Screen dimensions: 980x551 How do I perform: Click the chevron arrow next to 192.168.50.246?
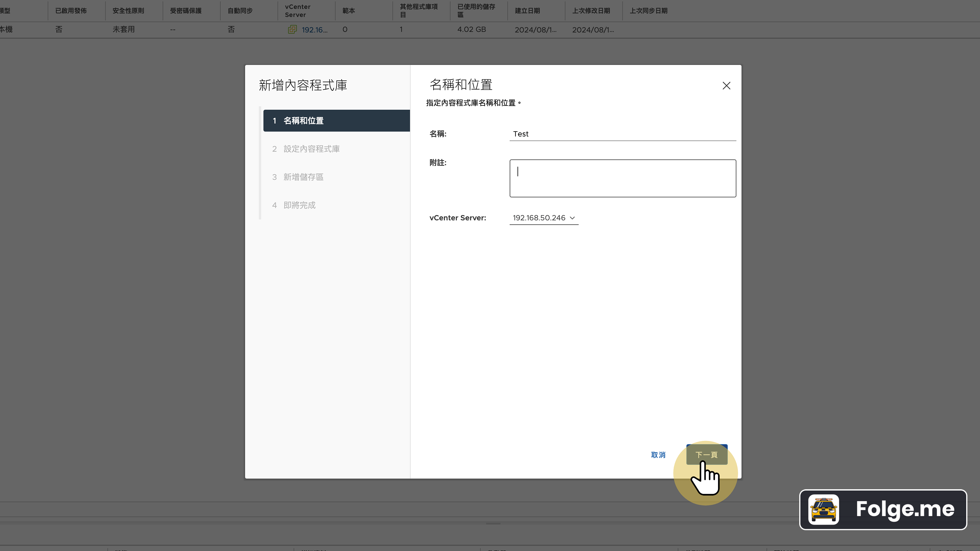coord(572,218)
